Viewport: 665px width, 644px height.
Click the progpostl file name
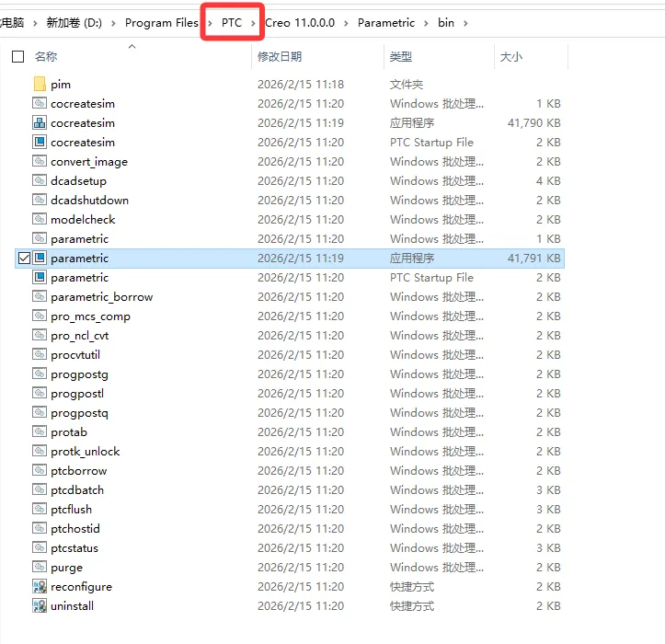pyautogui.click(x=77, y=393)
